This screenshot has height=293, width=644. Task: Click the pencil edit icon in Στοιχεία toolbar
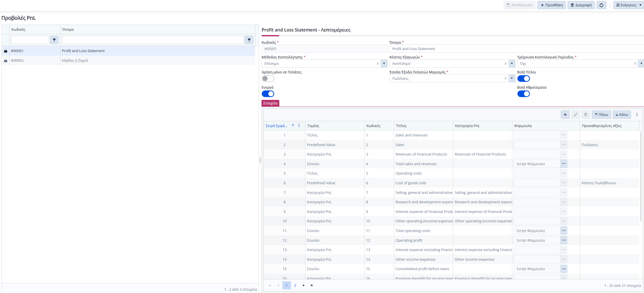pyautogui.click(x=575, y=115)
